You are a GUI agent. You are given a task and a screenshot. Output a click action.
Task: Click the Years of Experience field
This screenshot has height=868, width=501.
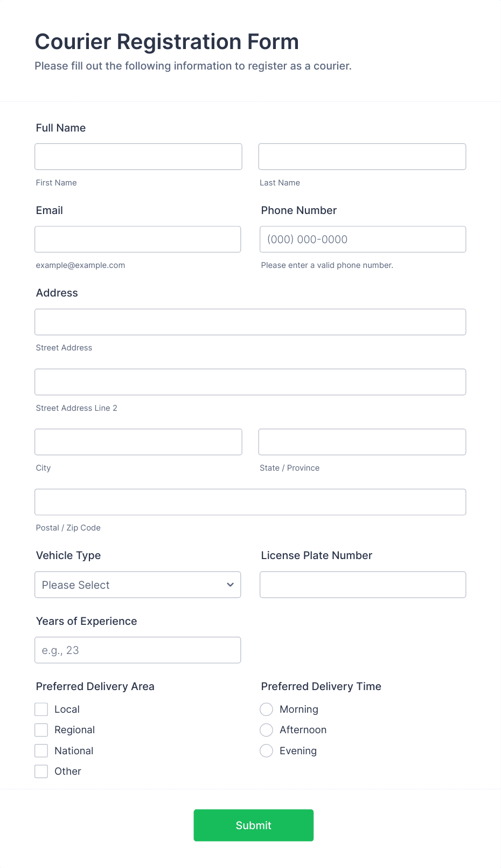tap(137, 650)
